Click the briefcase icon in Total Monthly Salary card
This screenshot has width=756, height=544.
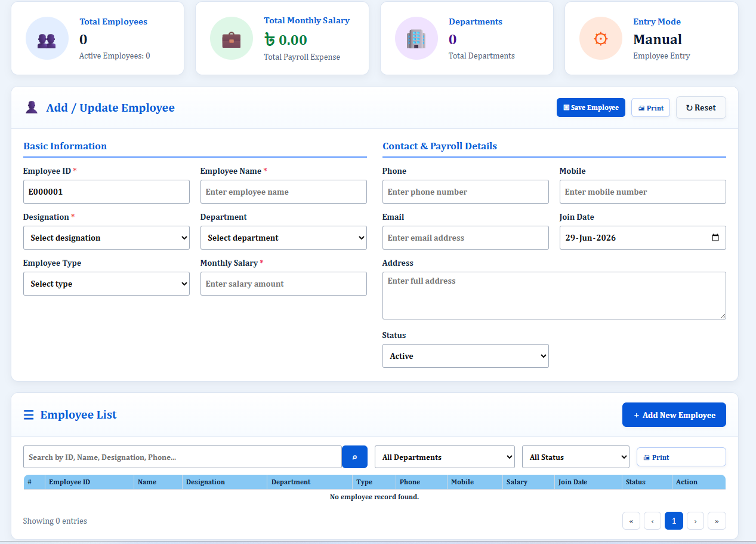[232, 39]
